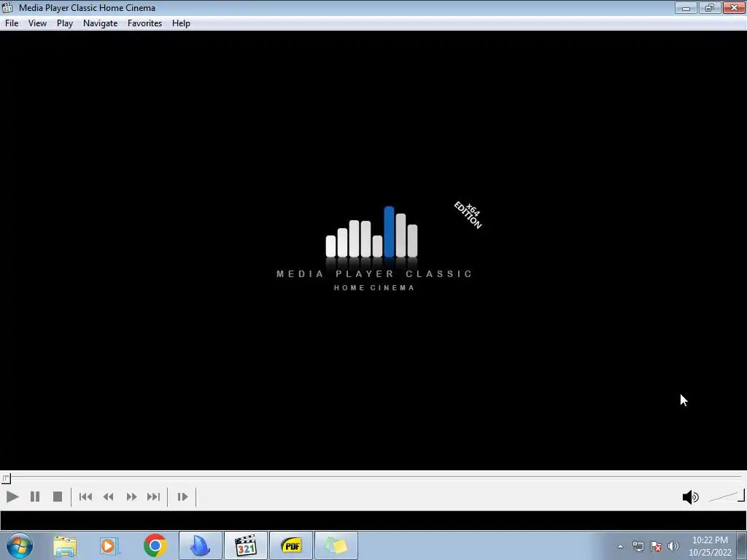Open Sticky Notes from the taskbar
747x560 pixels.
pyautogui.click(x=336, y=545)
